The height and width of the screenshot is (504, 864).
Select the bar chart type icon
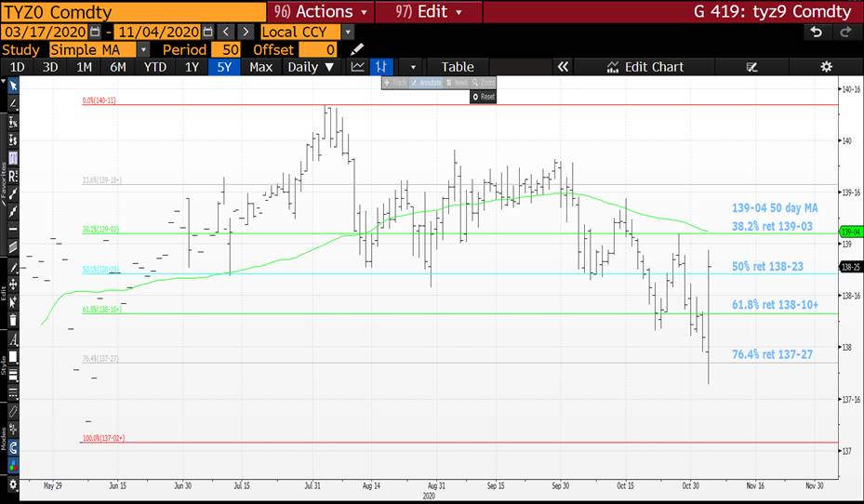pos(380,67)
